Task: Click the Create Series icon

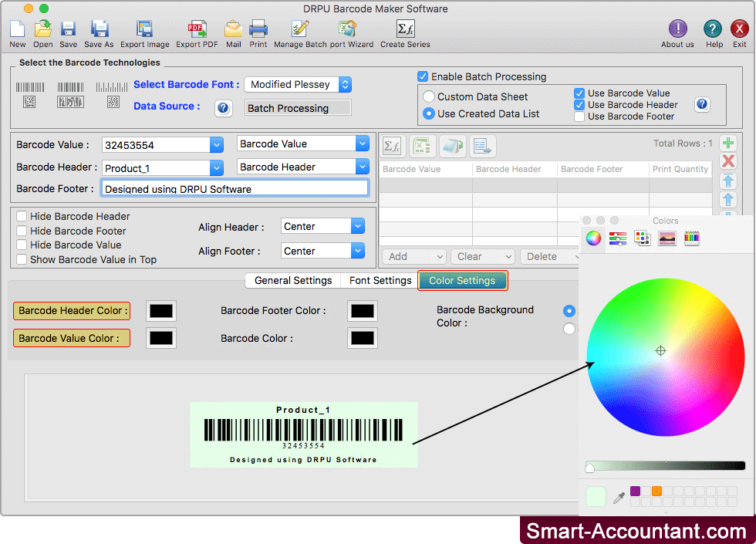Action: (405, 29)
